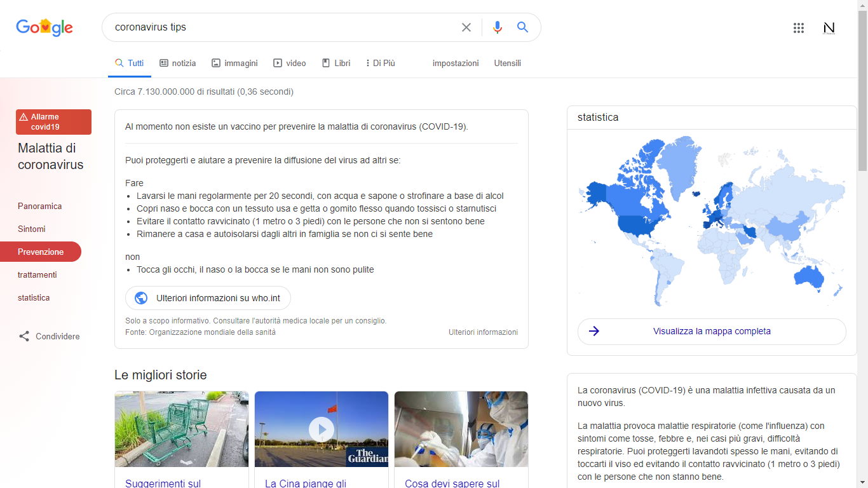868x488 pixels.
Task: Open the shopping carts story thumbnail
Action: pos(182,430)
